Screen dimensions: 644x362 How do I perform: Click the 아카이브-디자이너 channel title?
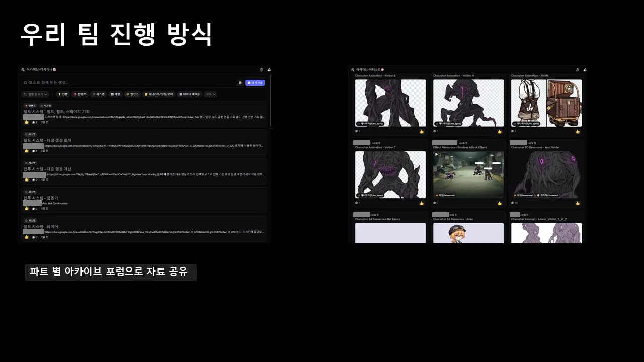click(x=39, y=70)
